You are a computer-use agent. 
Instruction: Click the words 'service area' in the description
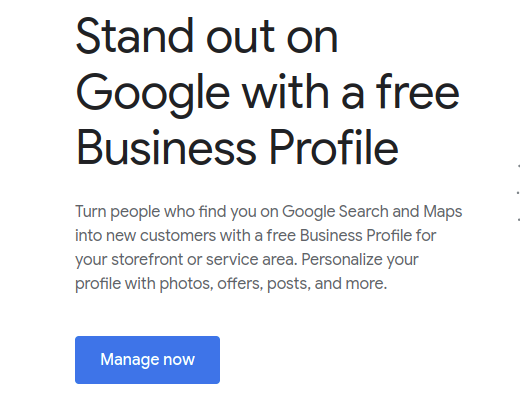click(x=251, y=260)
